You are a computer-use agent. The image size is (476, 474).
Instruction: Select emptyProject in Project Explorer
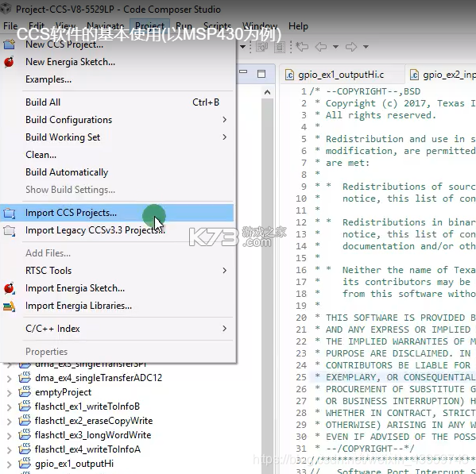coord(63,392)
